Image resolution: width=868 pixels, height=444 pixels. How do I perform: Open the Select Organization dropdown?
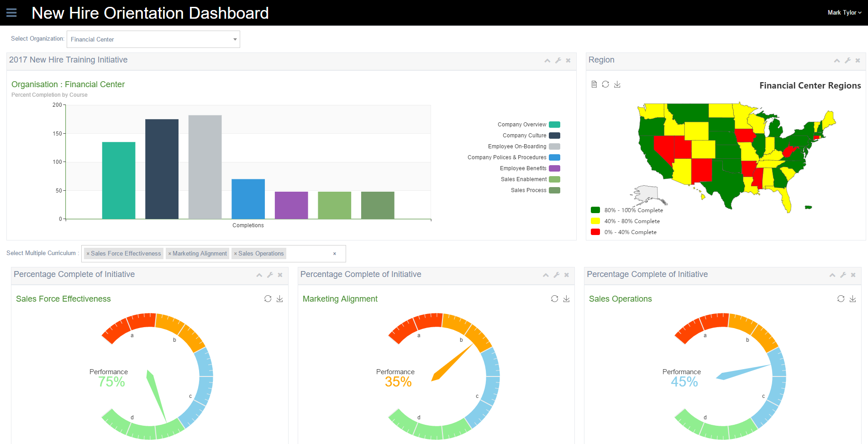coord(153,39)
